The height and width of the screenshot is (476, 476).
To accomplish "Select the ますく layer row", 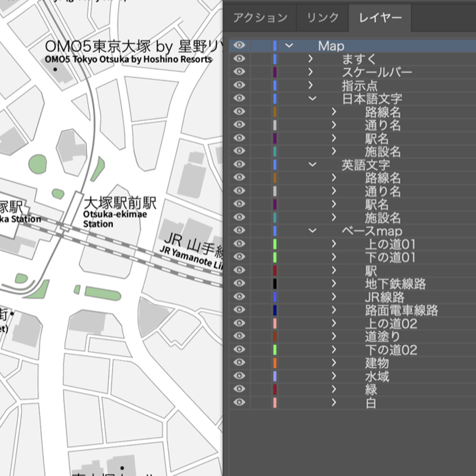I will coord(352,59).
